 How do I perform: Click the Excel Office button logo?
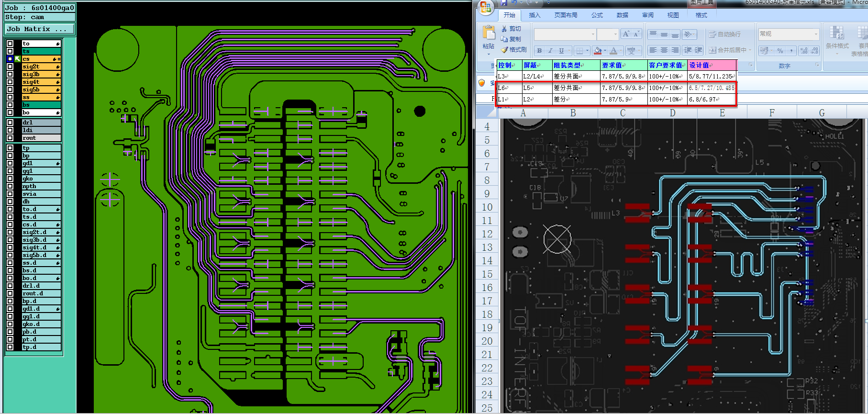coord(485,7)
